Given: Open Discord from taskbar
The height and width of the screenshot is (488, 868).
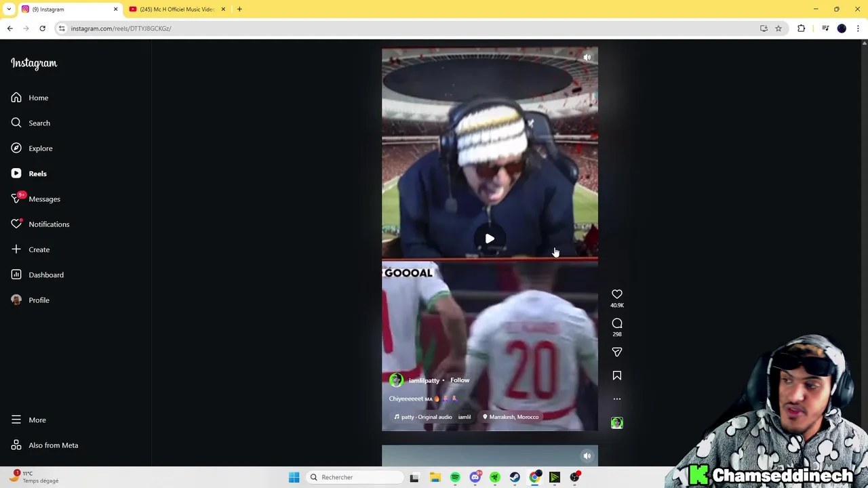Looking at the screenshot, I should coord(475,477).
